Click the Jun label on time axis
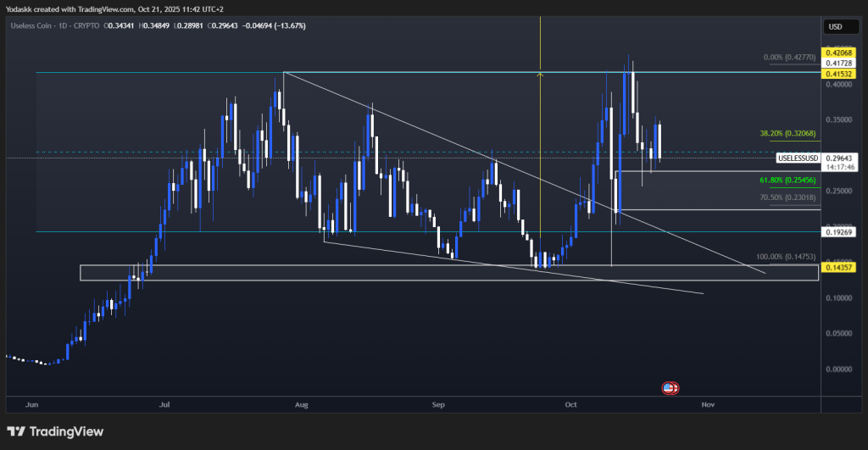Viewport: 868px width, 450px height. point(31,404)
